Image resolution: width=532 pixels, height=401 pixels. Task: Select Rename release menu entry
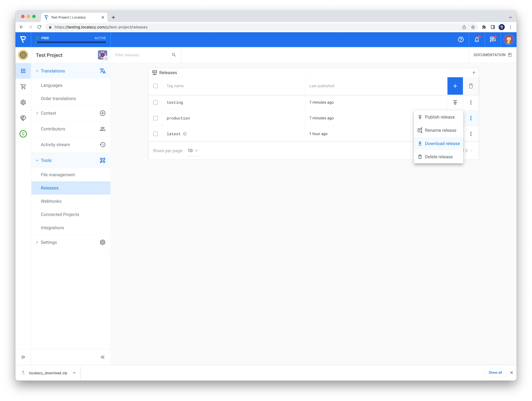pos(440,130)
